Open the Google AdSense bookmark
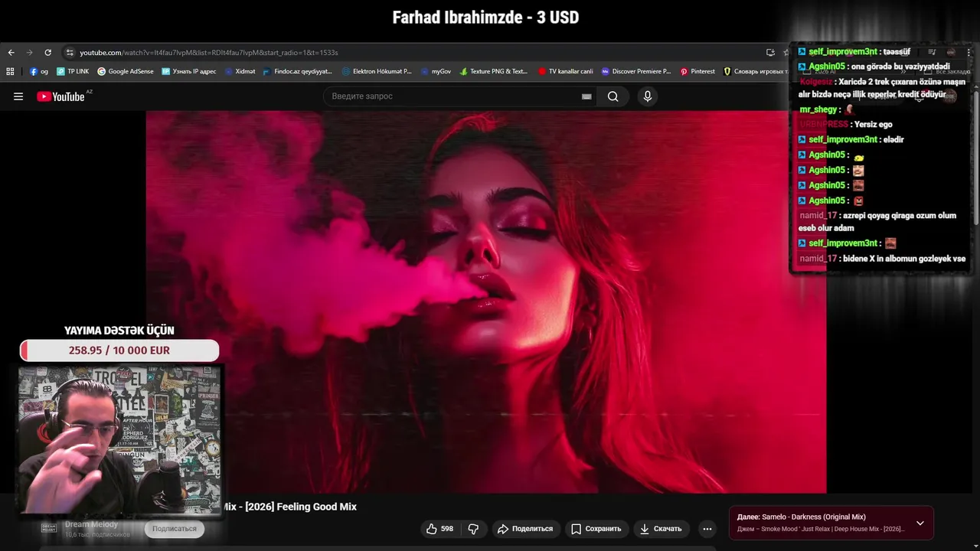The width and height of the screenshot is (980, 551). 126,71
